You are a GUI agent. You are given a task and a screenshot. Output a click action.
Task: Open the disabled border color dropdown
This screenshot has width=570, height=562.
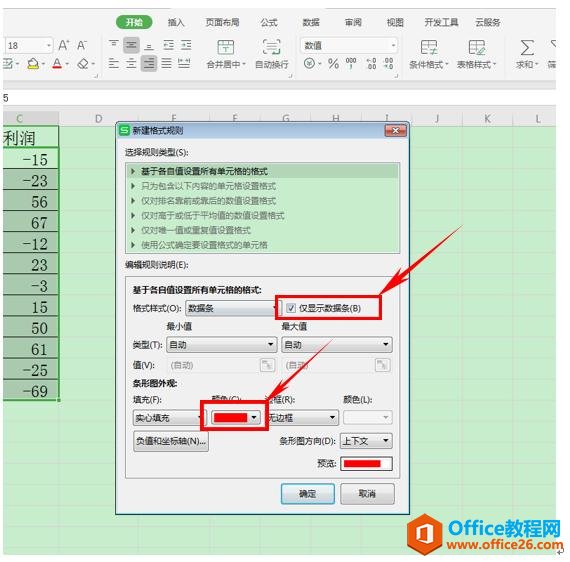point(368,417)
